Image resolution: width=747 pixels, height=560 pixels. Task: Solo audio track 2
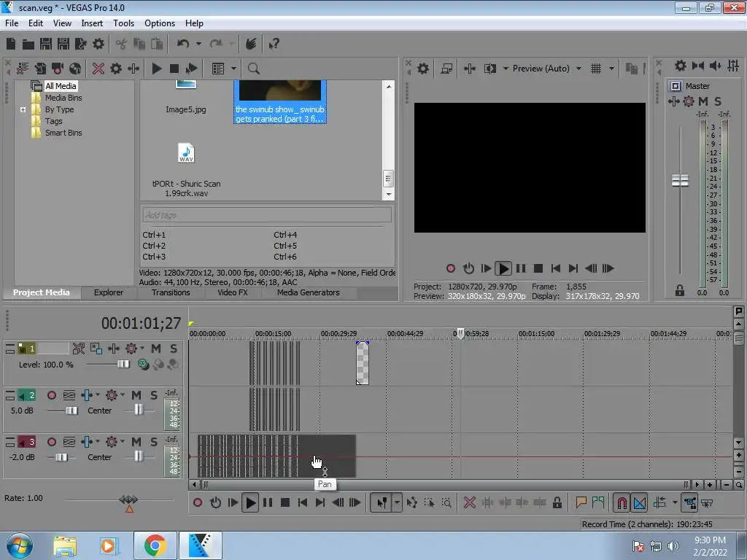(x=153, y=395)
